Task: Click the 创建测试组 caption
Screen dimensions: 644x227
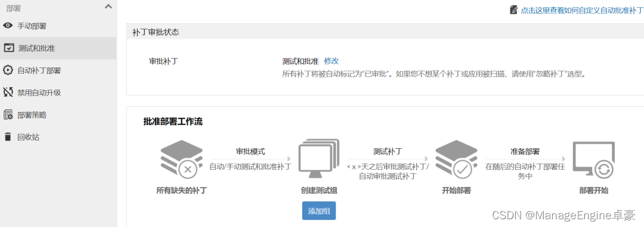Action: click(x=319, y=191)
